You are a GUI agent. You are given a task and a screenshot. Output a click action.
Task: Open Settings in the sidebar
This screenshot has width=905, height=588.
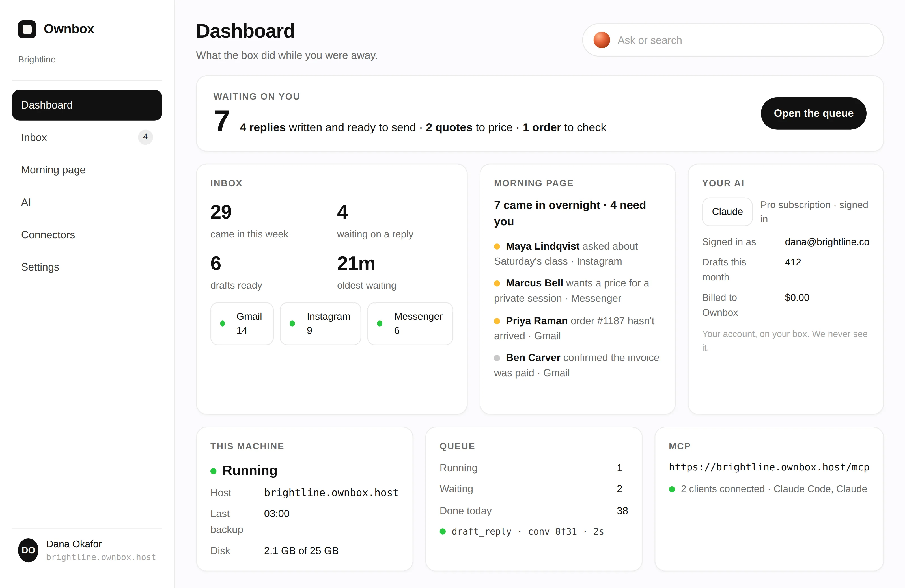pos(87,267)
